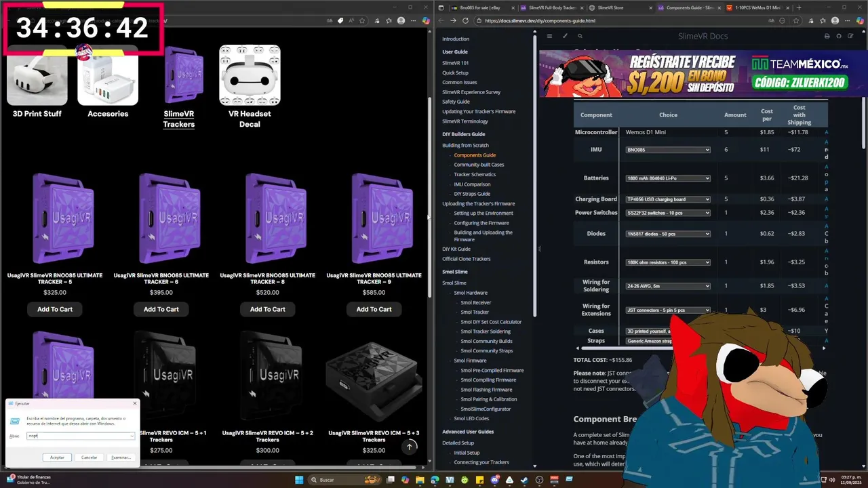Open the Resistors 180K ohm dropdown
This screenshot has height=488, width=868.
(668, 262)
